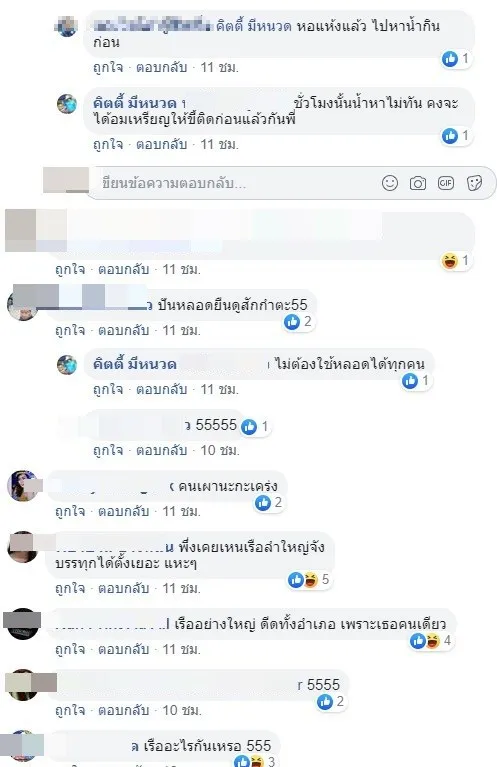Reply to the คนเผานะกะเคร่ง comment
This screenshot has height=767, width=497.
point(124,511)
